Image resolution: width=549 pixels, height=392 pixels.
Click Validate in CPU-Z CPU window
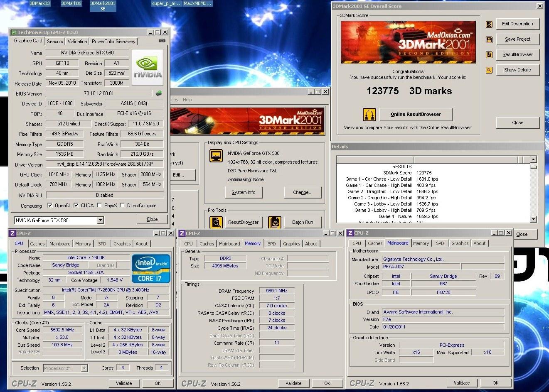click(x=124, y=383)
